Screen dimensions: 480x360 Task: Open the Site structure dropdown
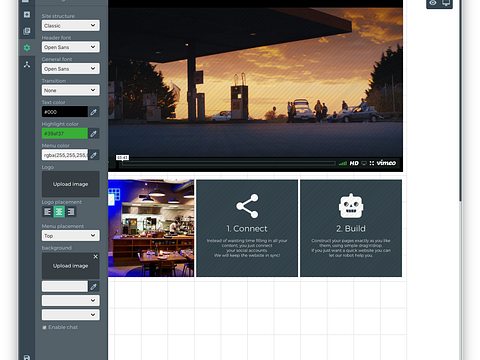pos(71,25)
